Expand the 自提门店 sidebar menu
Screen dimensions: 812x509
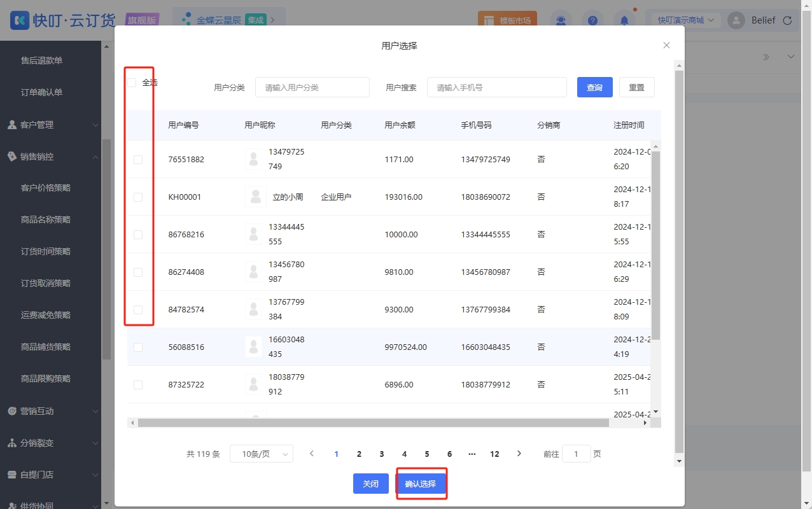(51, 475)
